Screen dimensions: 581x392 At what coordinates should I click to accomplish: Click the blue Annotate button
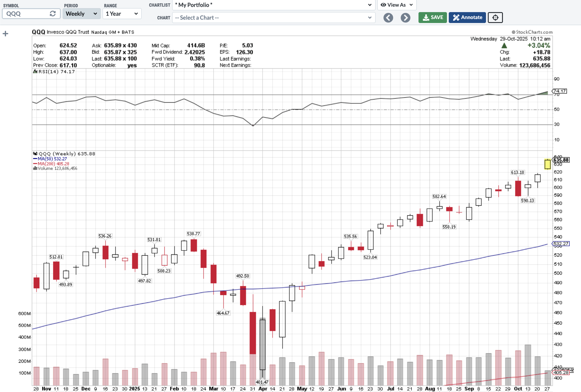coord(467,18)
